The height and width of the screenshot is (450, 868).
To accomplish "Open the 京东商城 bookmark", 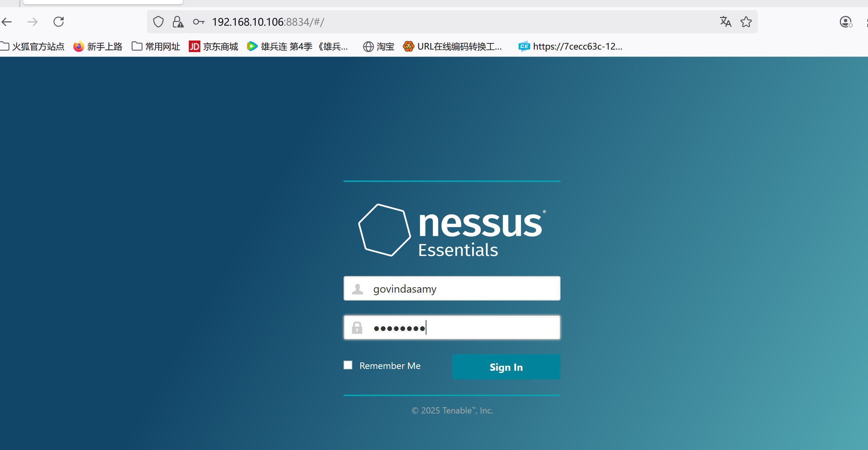I will [213, 47].
